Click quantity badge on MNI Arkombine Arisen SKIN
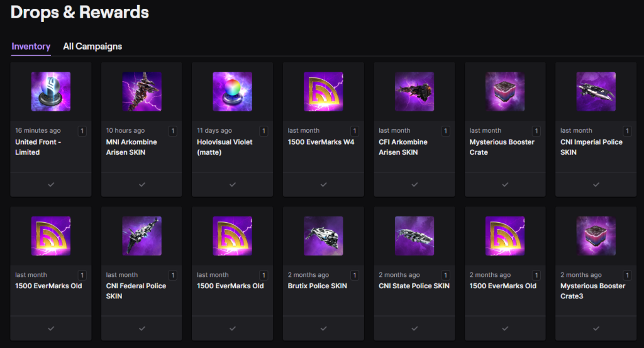 [x=173, y=131]
